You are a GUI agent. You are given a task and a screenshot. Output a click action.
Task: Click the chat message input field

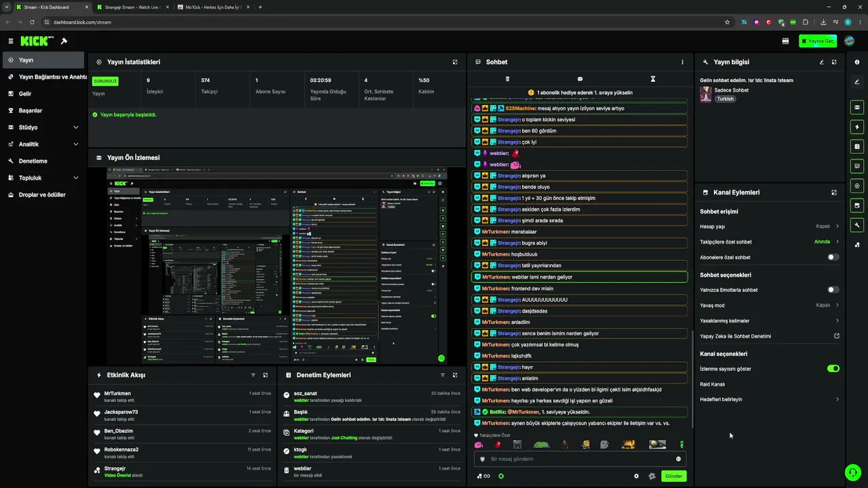click(580, 459)
